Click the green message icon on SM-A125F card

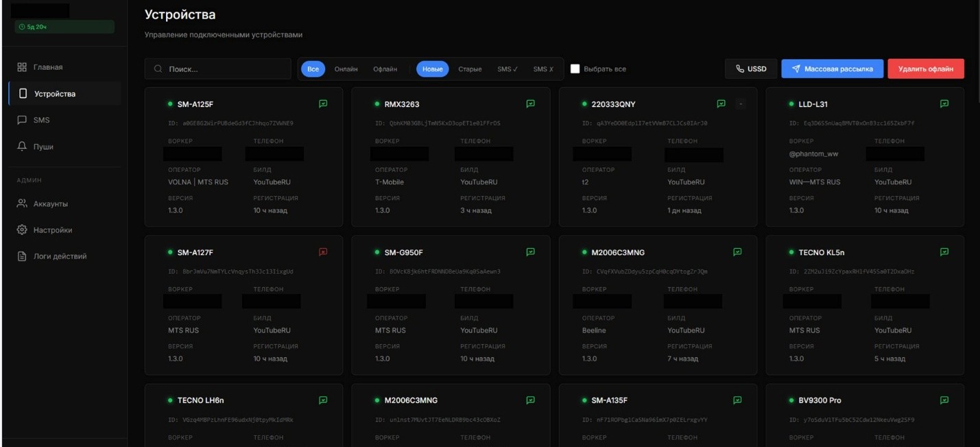tap(323, 104)
